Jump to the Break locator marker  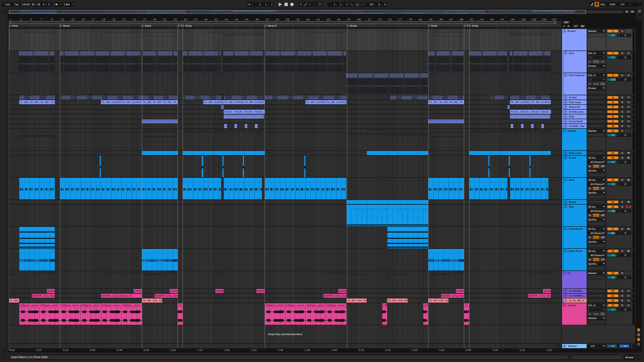coord(348,26)
